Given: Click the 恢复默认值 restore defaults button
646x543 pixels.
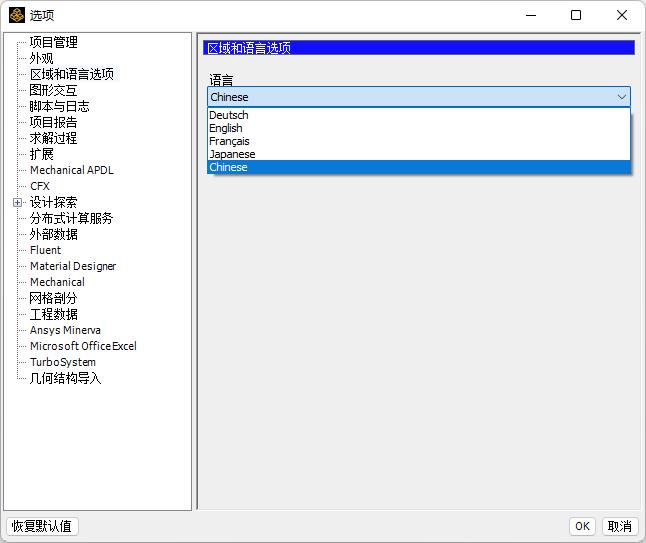Looking at the screenshot, I should pos(42,526).
